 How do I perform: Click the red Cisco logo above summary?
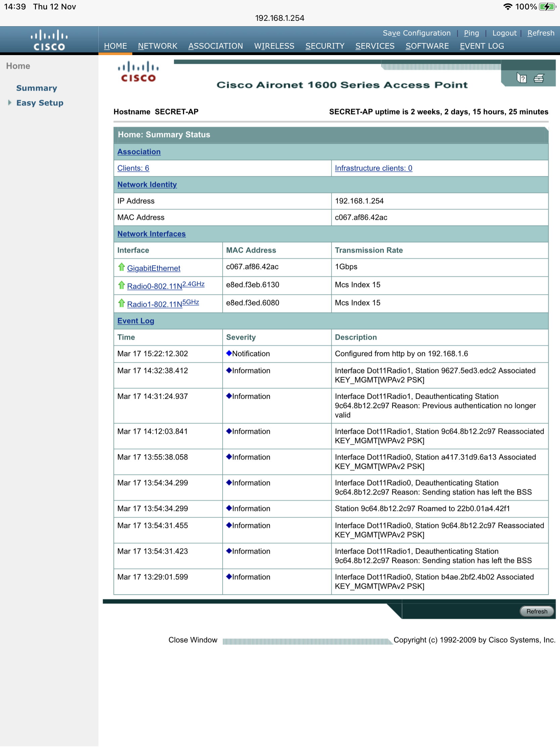[x=138, y=72]
